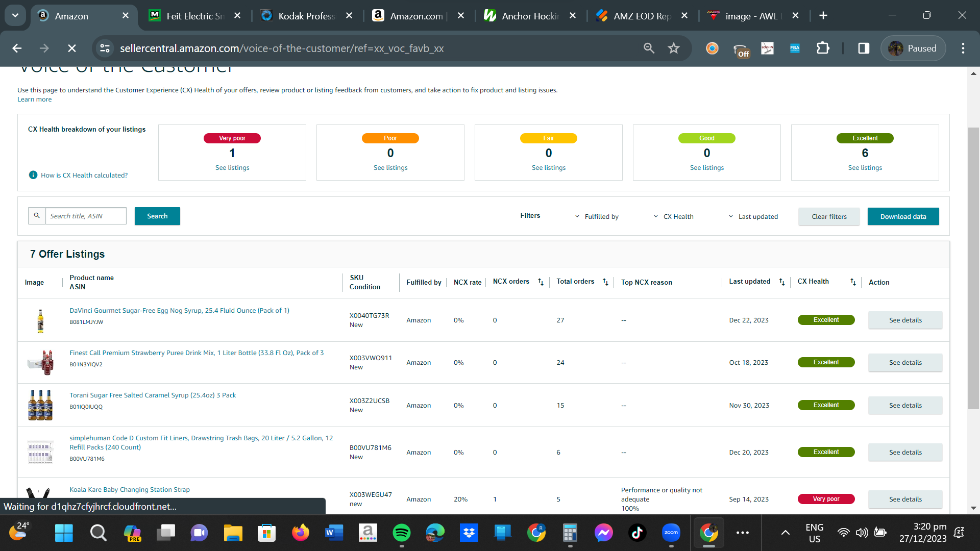The width and height of the screenshot is (980, 551).
Task: Open the FBA extension icon
Action: click(795, 48)
